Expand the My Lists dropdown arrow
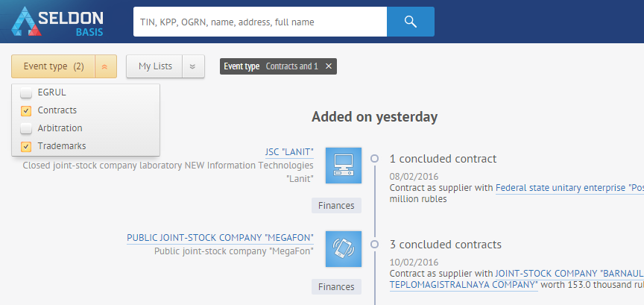 (x=193, y=66)
